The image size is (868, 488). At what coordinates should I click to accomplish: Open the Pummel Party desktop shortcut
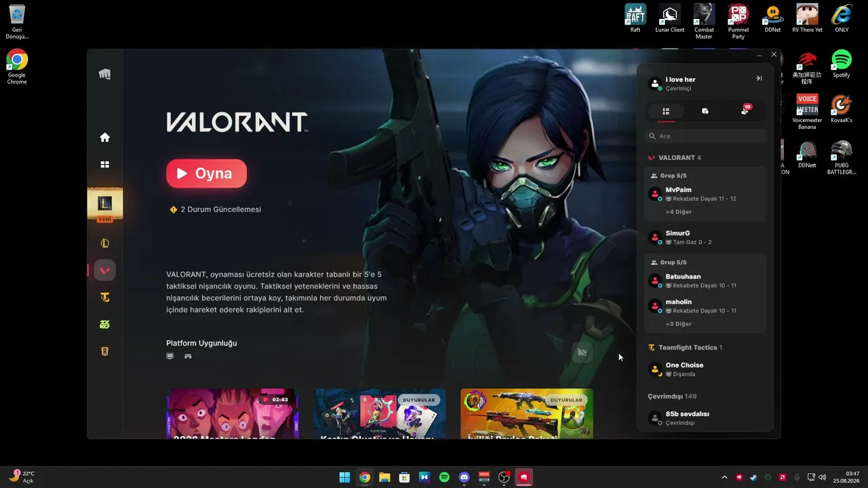[x=738, y=21]
